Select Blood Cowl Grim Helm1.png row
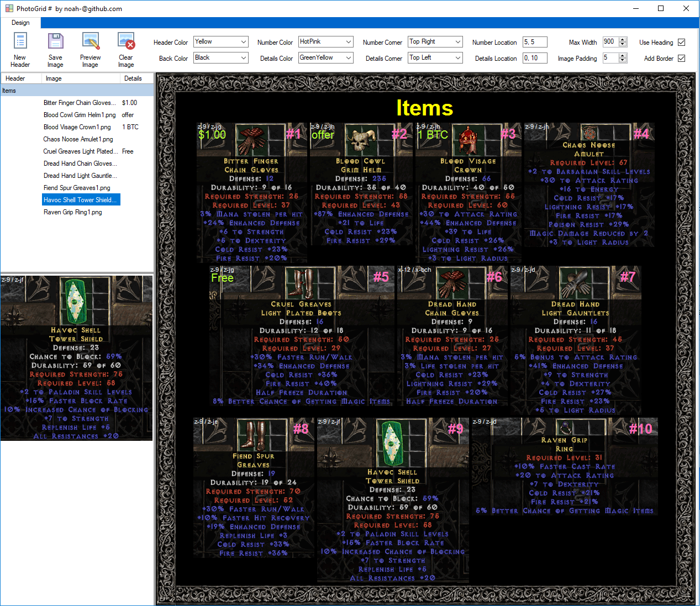This screenshot has width=700, height=606. (80, 115)
